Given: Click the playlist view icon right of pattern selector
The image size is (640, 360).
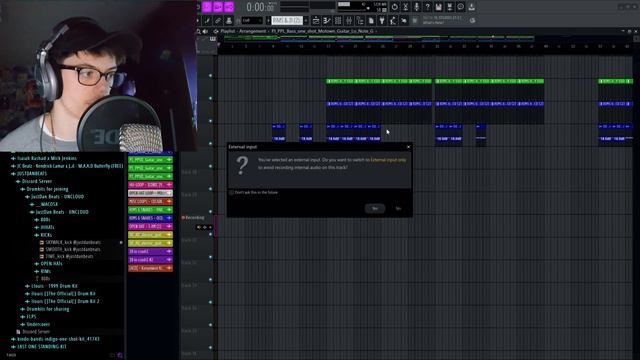Looking at the screenshot, I should click(x=316, y=20).
